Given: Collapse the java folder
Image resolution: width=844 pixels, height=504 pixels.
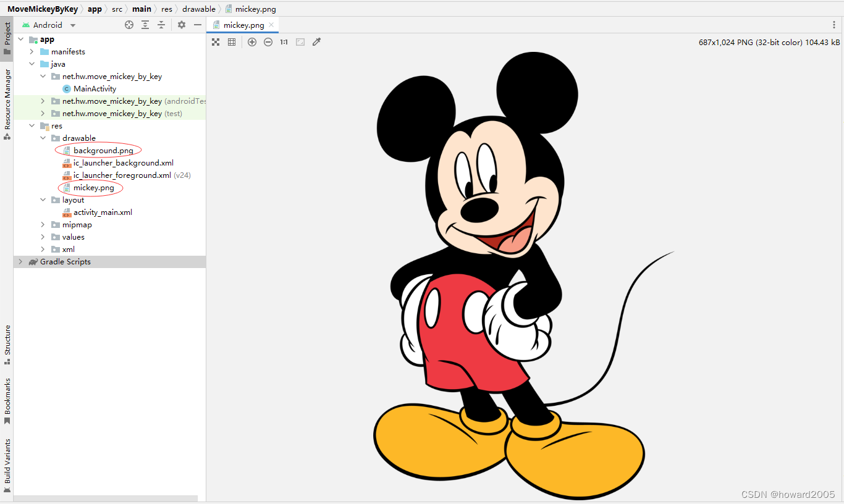Looking at the screenshot, I should [32, 64].
